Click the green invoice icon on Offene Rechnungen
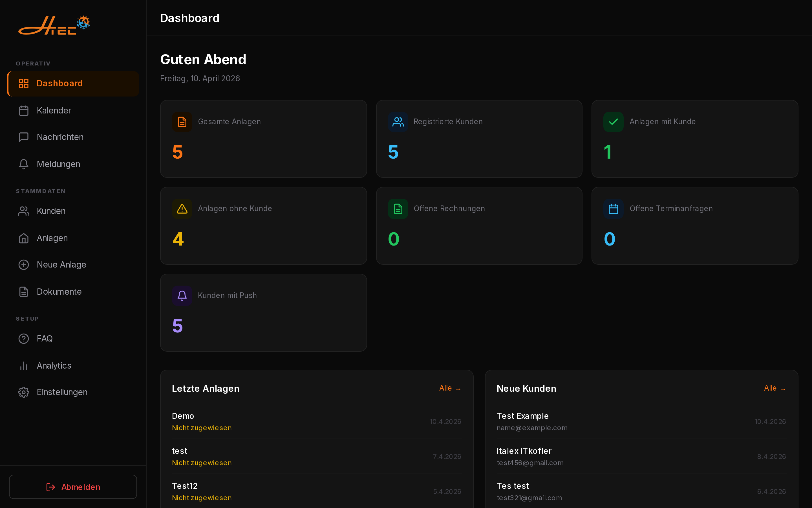This screenshot has width=812, height=508. point(398,209)
